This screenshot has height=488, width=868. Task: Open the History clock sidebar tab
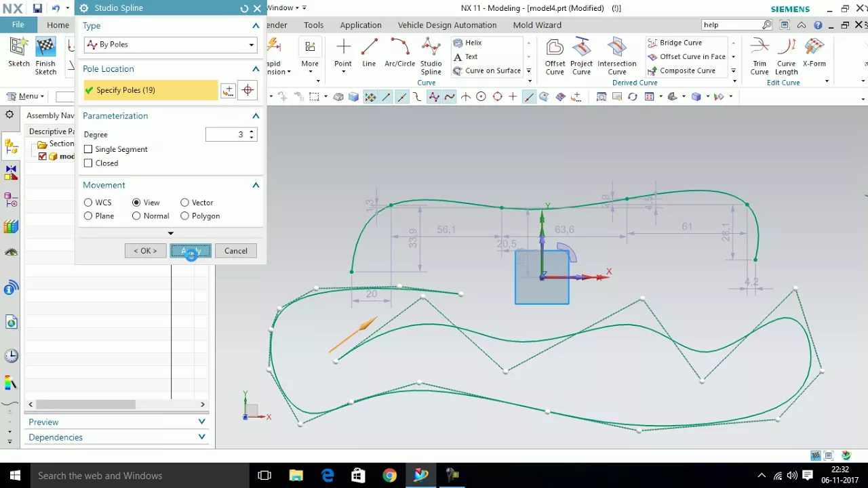11,356
